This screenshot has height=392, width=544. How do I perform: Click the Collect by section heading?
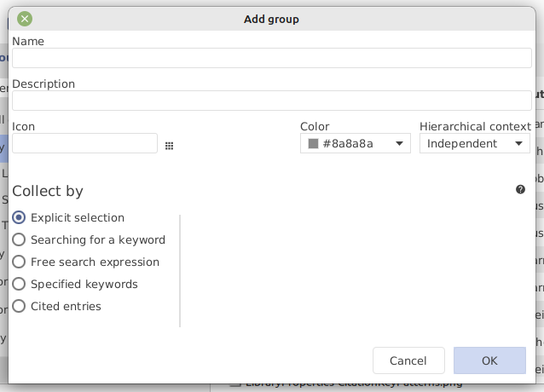click(x=48, y=191)
